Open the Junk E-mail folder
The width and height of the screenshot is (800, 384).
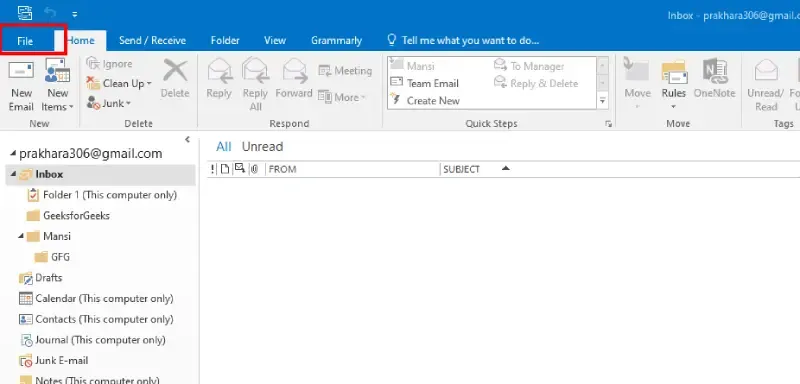(x=54, y=361)
